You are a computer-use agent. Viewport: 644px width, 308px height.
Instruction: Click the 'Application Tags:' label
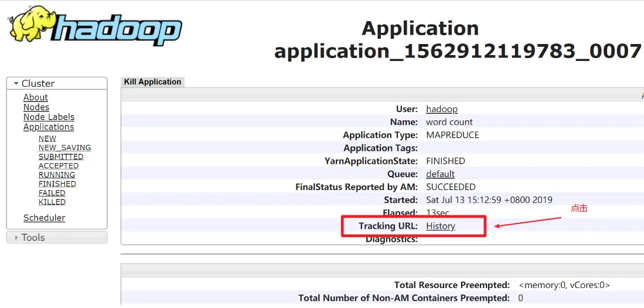coord(380,148)
